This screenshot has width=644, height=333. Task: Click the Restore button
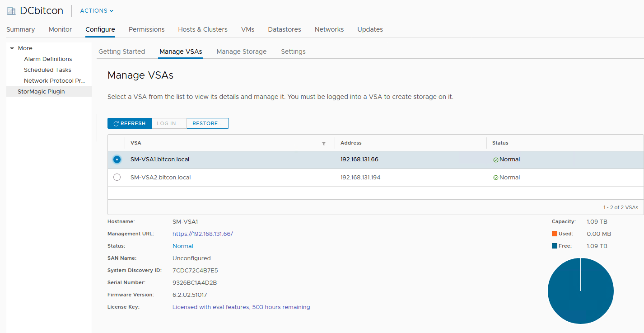click(x=207, y=123)
